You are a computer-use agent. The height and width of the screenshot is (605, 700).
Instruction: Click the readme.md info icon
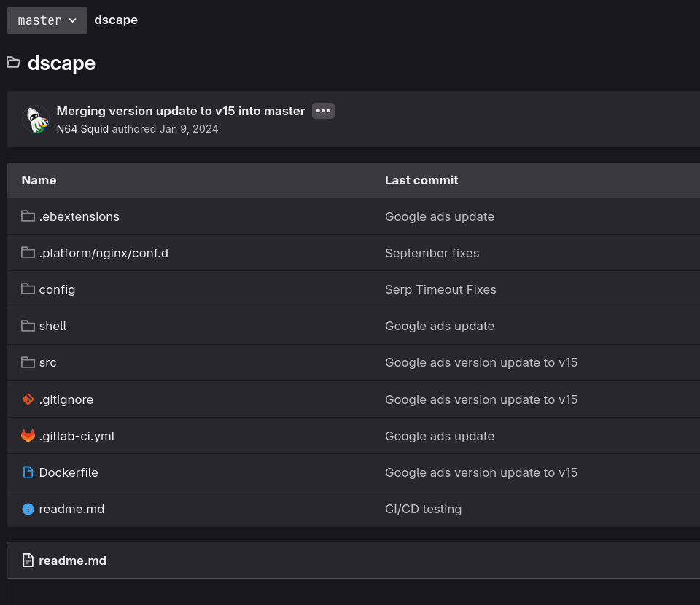click(x=28, y=509)
